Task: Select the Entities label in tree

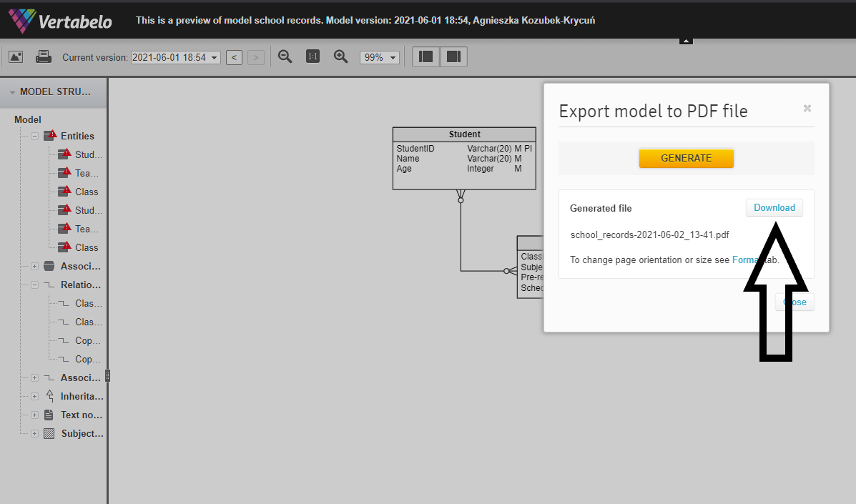Action: point(77,137)
